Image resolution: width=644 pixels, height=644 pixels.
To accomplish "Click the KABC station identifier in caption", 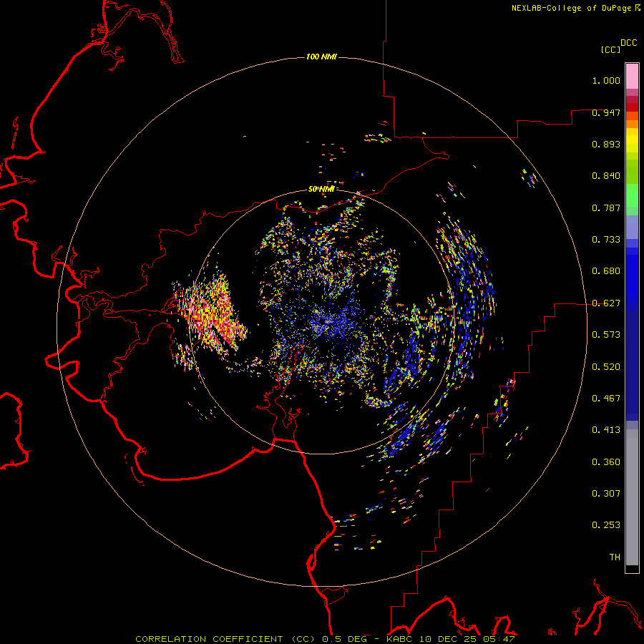I will pyautogui.click(x=401, y=639).
